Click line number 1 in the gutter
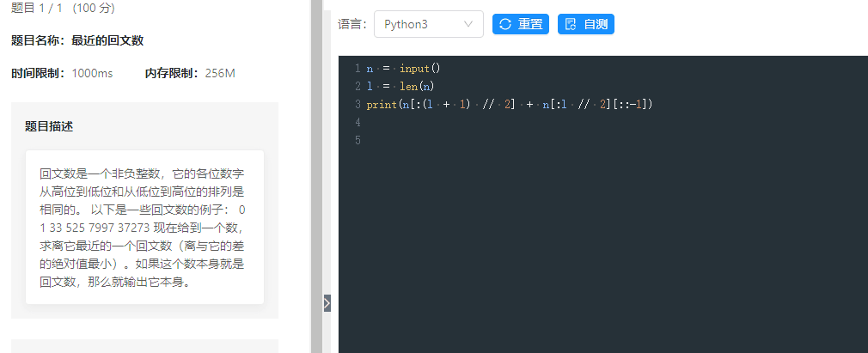 point(357,68)
